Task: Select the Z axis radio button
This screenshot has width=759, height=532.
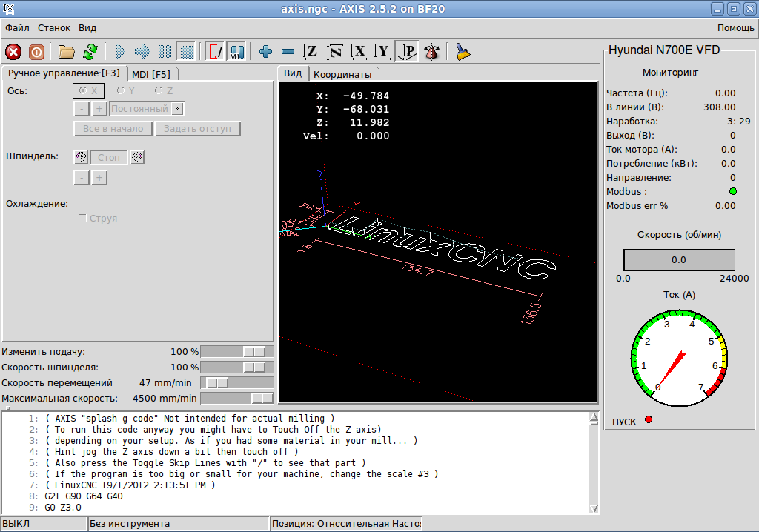Action: [159, 90]
